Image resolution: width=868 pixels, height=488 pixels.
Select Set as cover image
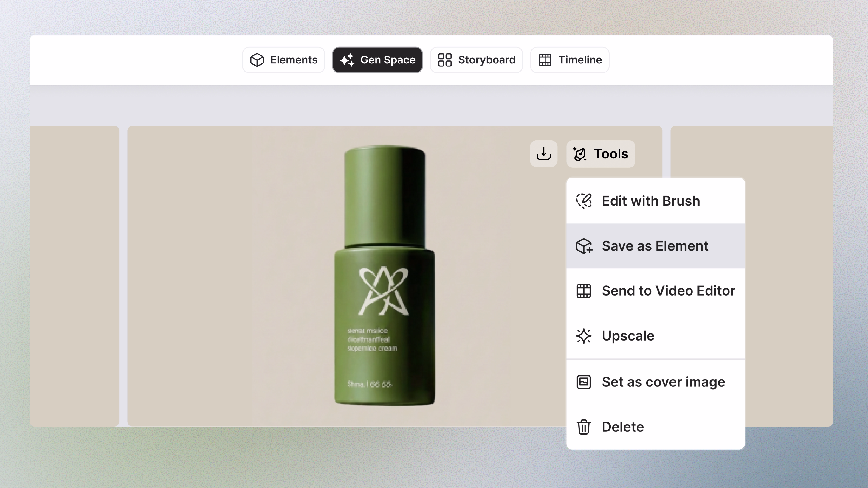[x=663, y=382]
